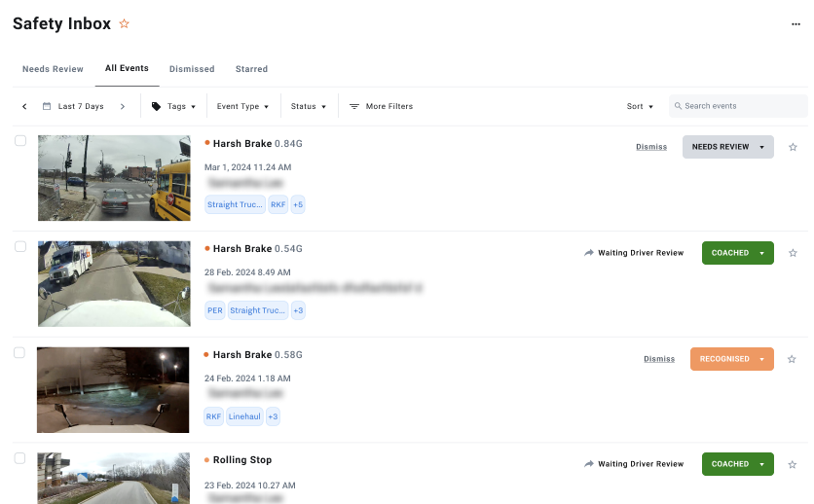Expand the Status filter dropdown
Viewport: 814px width, 504px height.
pos(309,106)
